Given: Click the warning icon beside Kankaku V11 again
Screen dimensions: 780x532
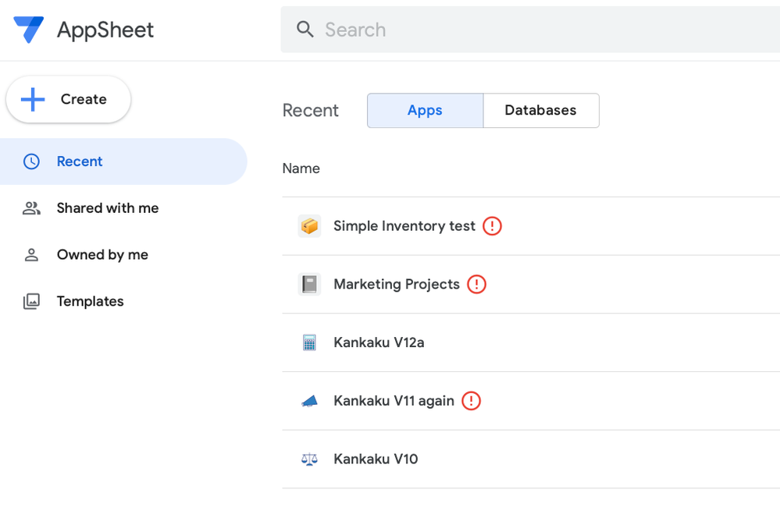Looking at the screenshot, I should point(471,401).
